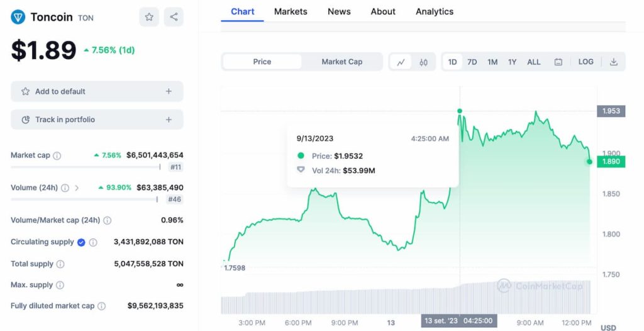Select the 1Y time range
The image size is (644, 331).
pos(512,62)
